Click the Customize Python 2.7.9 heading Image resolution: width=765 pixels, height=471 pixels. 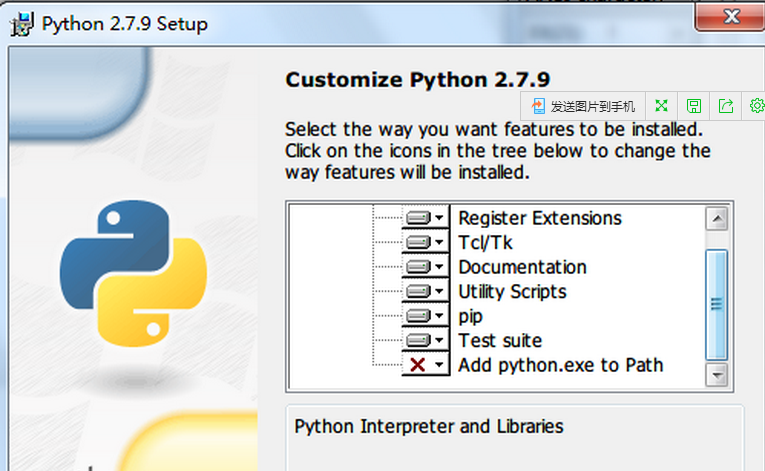(418, 80)
